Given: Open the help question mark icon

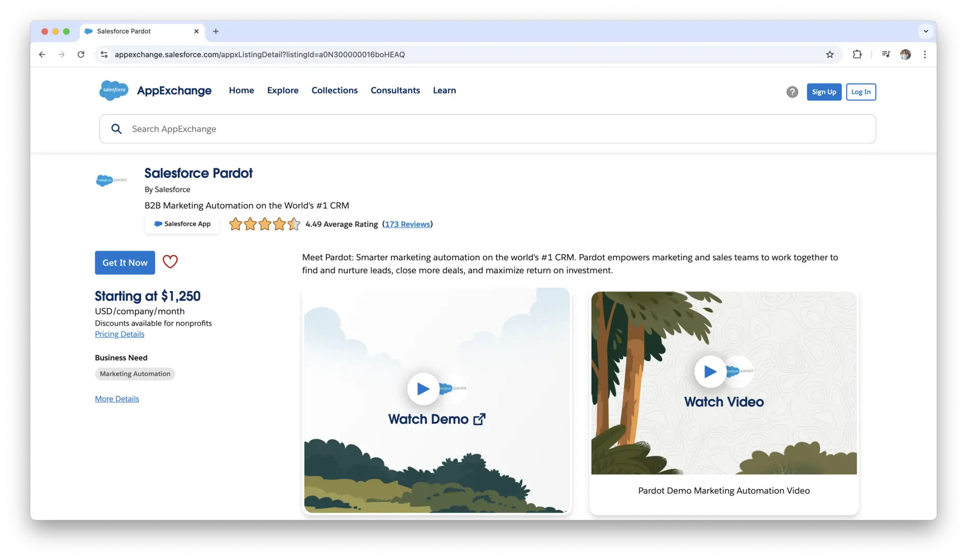Looking at the screenshot, I should tap(792, 92).
